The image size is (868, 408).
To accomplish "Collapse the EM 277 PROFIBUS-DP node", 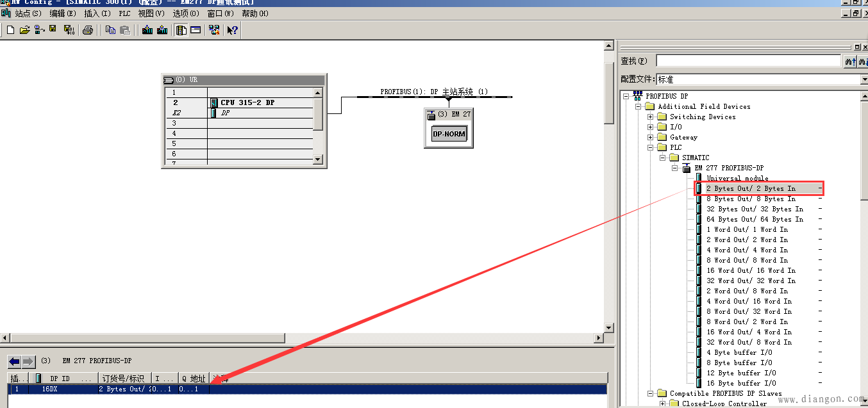I will 675,168.
